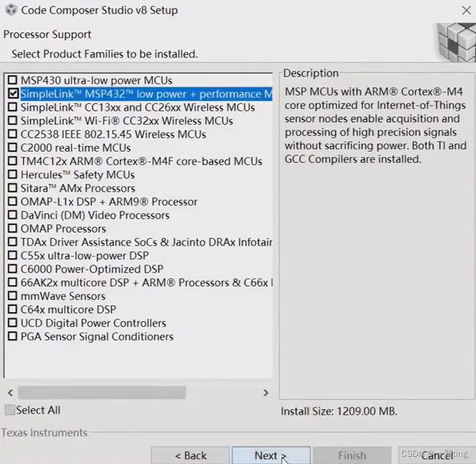Click the horizontal scrollbar thumb in product list
This screenshot has height=464, width=476.
[102, 393]
